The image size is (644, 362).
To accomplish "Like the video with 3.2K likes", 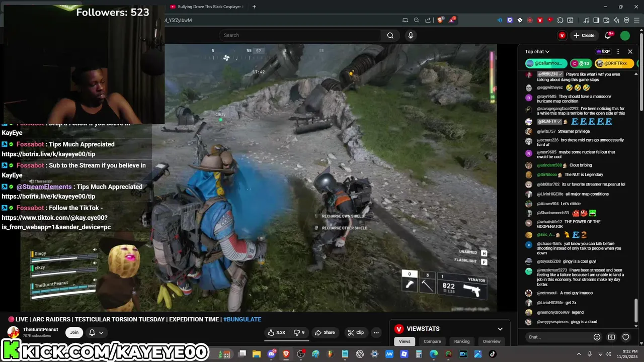I will click(x=277, y=332).
